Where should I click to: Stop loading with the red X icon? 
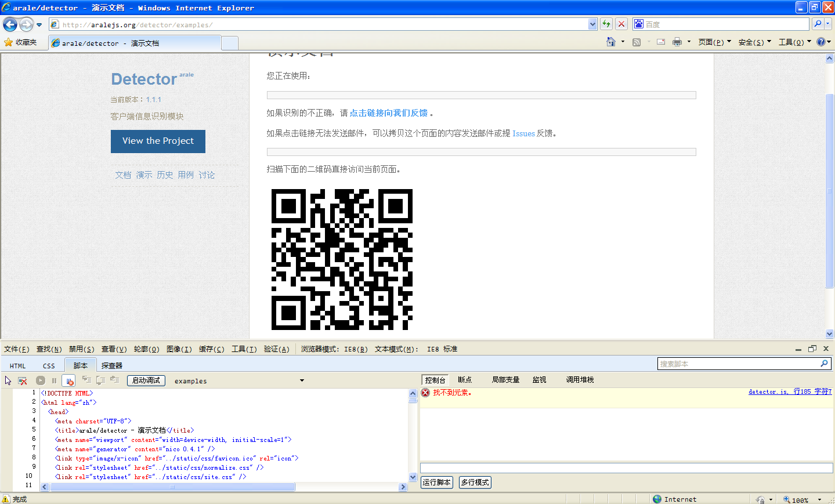click(x=621, y=24)
